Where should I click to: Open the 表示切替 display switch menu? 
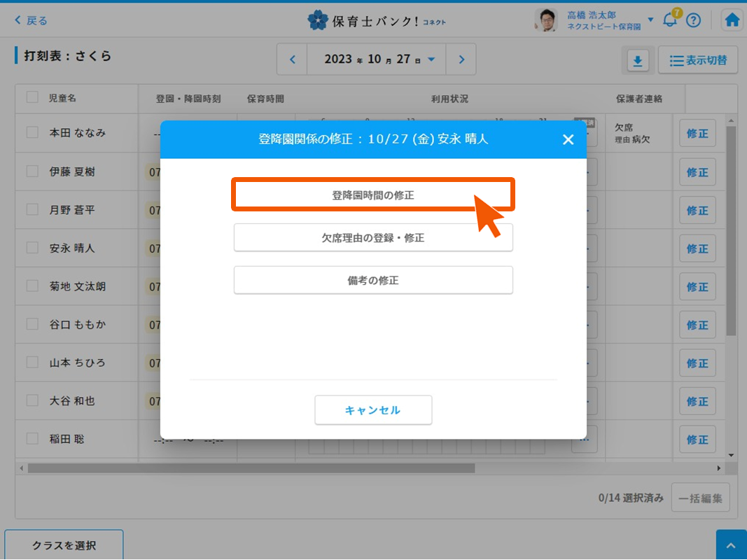pyautogui.click(x=697, y=61)
